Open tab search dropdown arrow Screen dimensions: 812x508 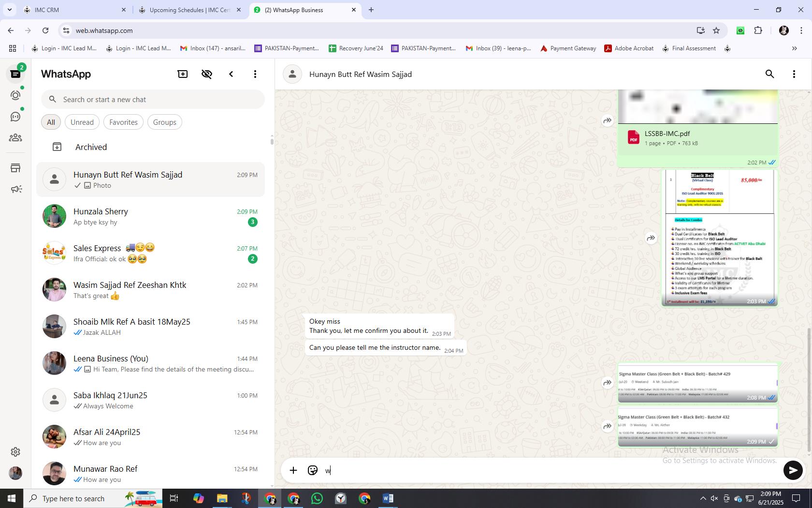(10, 10)
